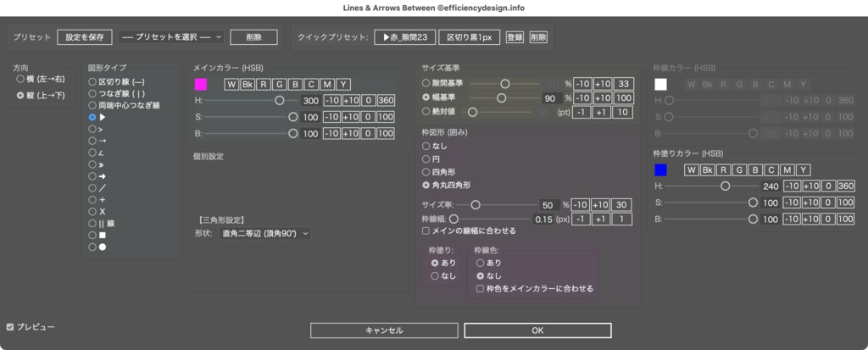The height and width of the screenshot is (350, 868).
Task: Choose 両端中心つなぎ線 shape type
Action: tap(125, 105)
